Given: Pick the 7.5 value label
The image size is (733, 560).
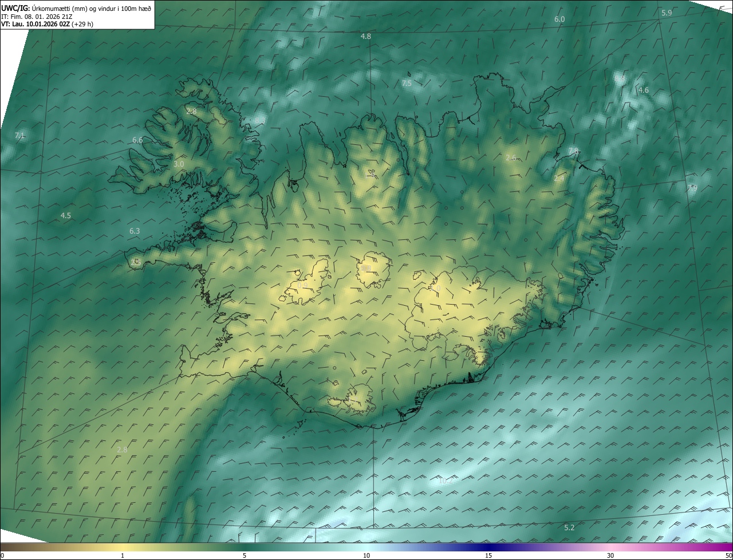Looking at the screenshot, I should click(407, 84).
